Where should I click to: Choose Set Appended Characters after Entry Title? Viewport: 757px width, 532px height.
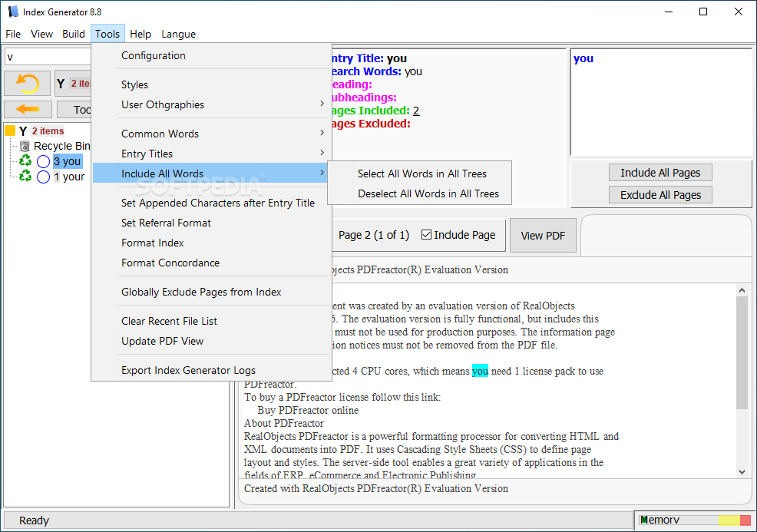tap(211, 203)
